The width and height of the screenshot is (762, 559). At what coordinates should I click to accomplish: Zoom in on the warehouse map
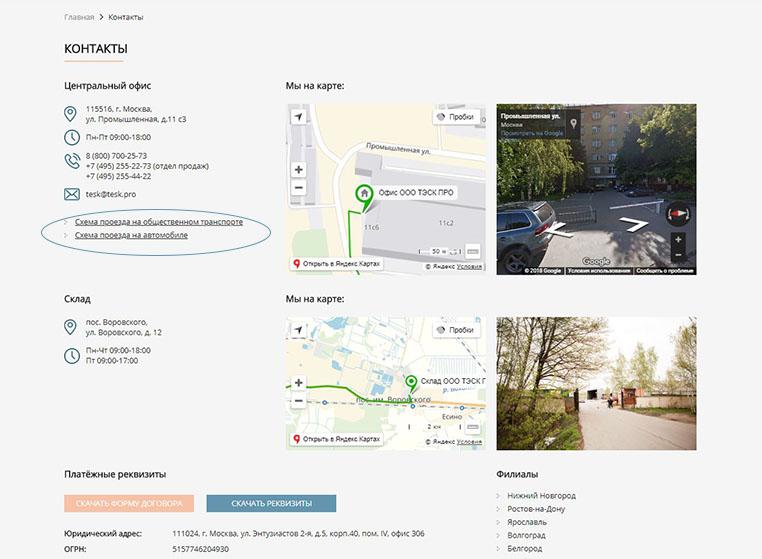point(298,383)
